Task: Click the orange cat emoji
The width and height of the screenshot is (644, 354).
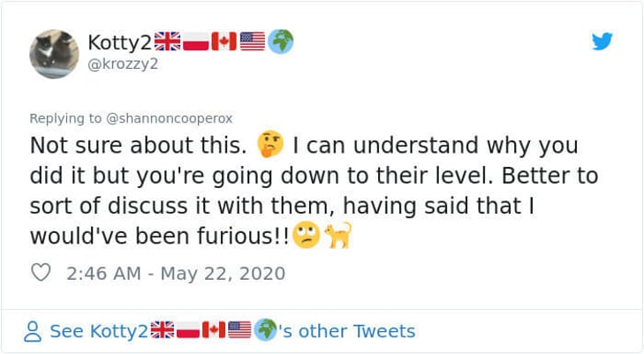Action: 338,235
